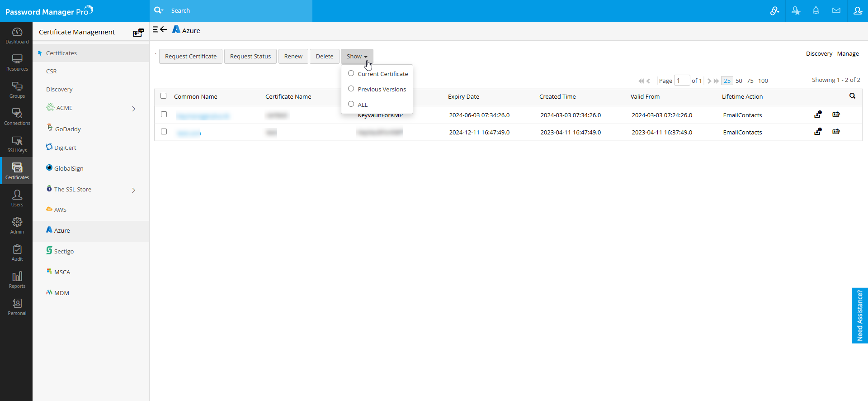Screen dimensions: 868x401
Task: Expand The SSL Store submenu chevron
Action: point(133,190)
